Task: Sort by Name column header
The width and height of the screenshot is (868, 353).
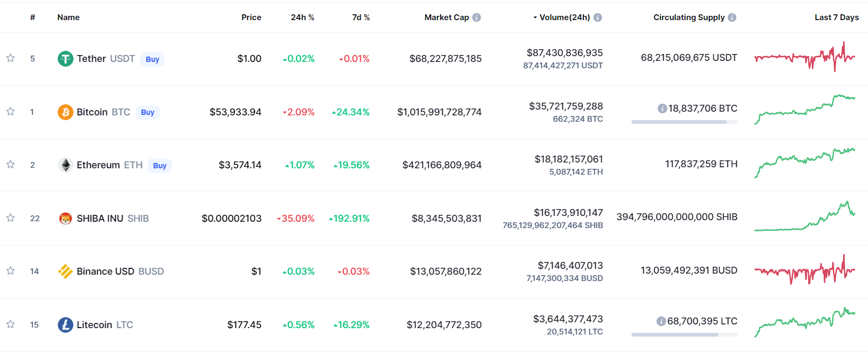Action: (68, 17)
